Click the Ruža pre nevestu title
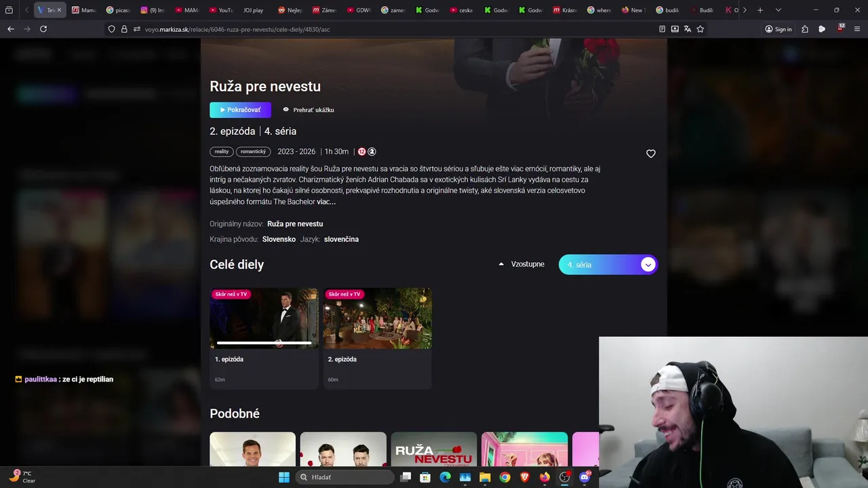Image resolution: width=868 pixels, height=488 pixels. (x=265, y=86)
